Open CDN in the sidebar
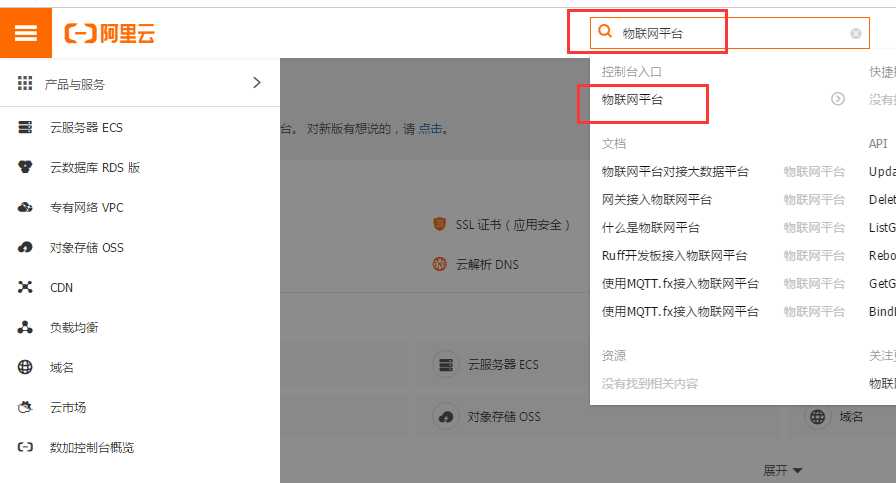This screenshot has height=483, width=896. click(61, 288)
